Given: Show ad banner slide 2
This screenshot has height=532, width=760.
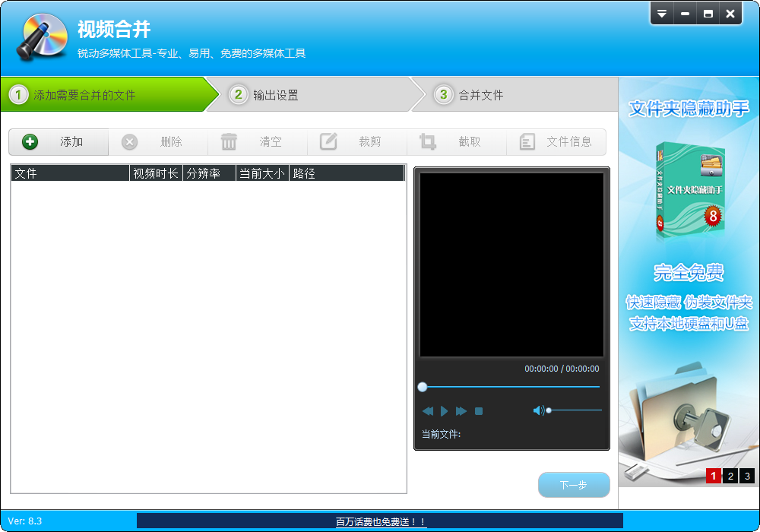Looking at the screenshot, I should 730,476.
